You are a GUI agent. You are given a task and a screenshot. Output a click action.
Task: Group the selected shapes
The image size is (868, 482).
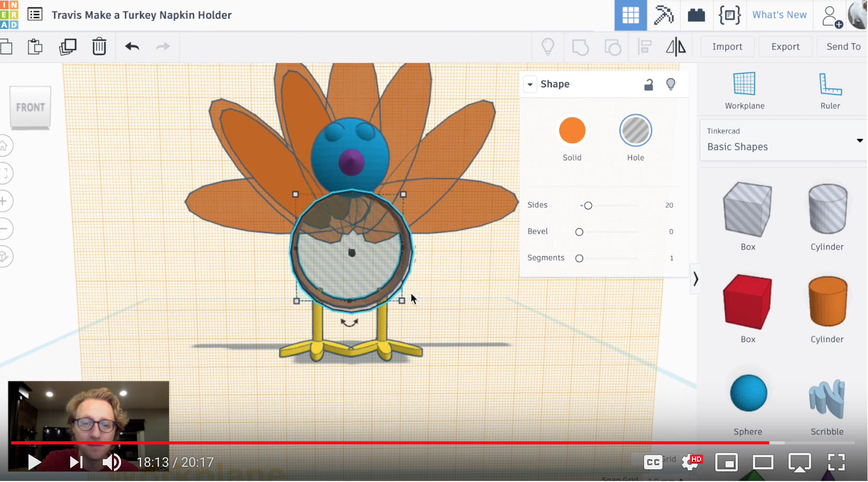tap(580, 47)
